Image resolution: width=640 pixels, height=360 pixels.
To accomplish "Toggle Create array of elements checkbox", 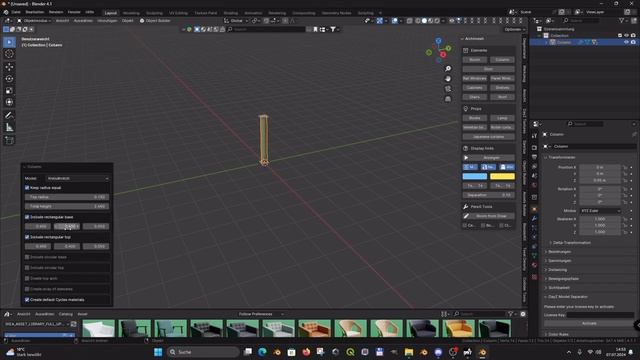I will point(27,289).
